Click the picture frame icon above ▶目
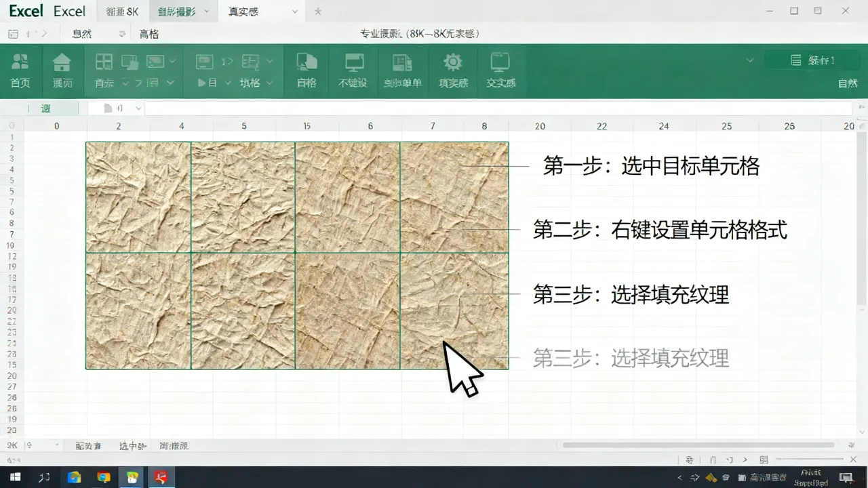This screenshot has width=868, height=488. pos(205,62)
